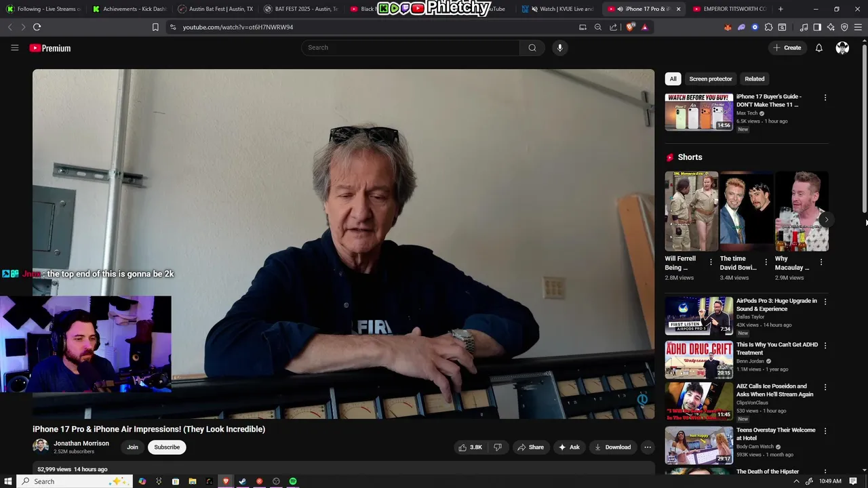Viewport: 868px width, 488px height.
Task: Open options for ABZ Calls Ice Poseidon video
Action: click(825, 387)
